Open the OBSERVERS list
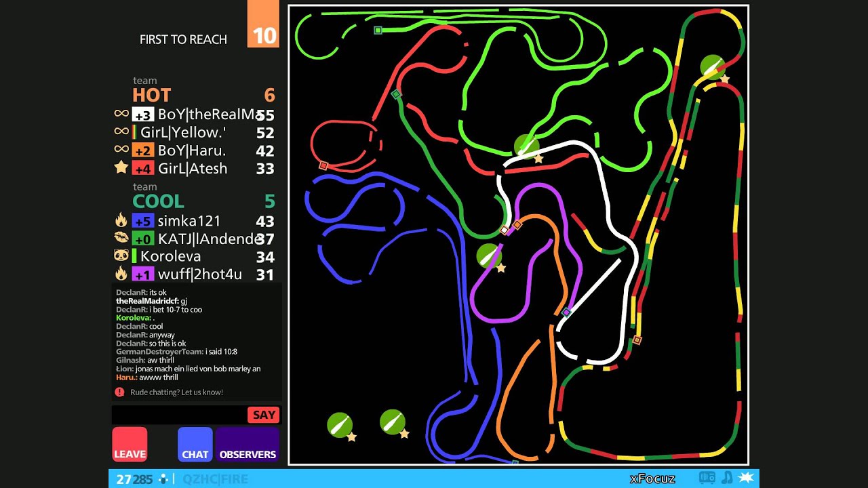868x488 pixels. [248, 445]
